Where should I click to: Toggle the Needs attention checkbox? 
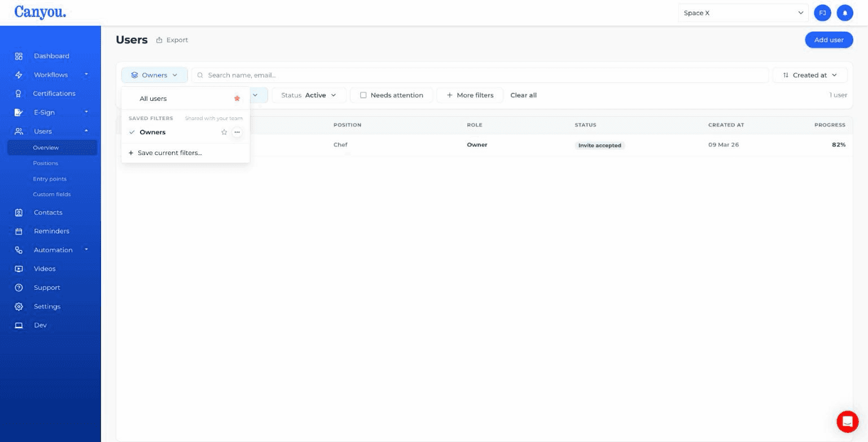pos(363,95)
